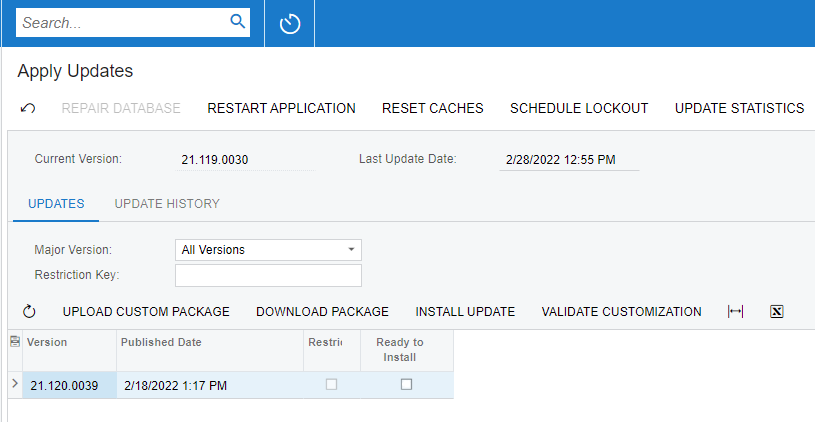Toggle Ready to Install checkbox for 21.120.0039
The image size is (815, 422).
click(x=406, y=384)
